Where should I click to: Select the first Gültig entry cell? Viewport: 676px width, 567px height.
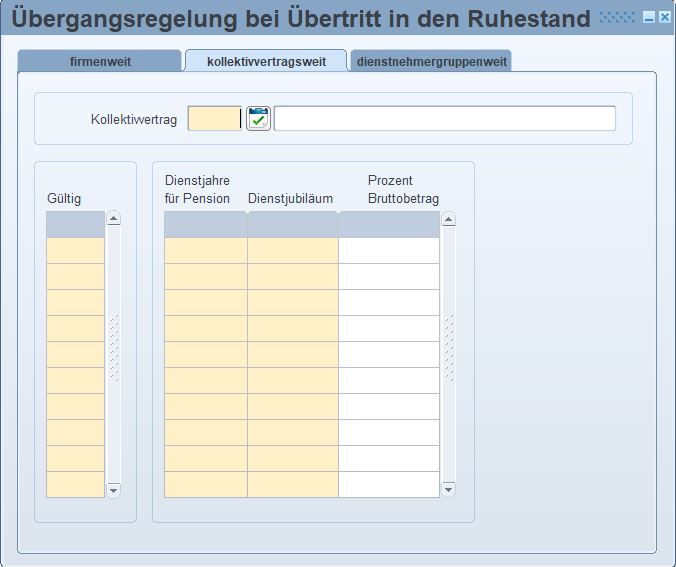click(75, 250)
